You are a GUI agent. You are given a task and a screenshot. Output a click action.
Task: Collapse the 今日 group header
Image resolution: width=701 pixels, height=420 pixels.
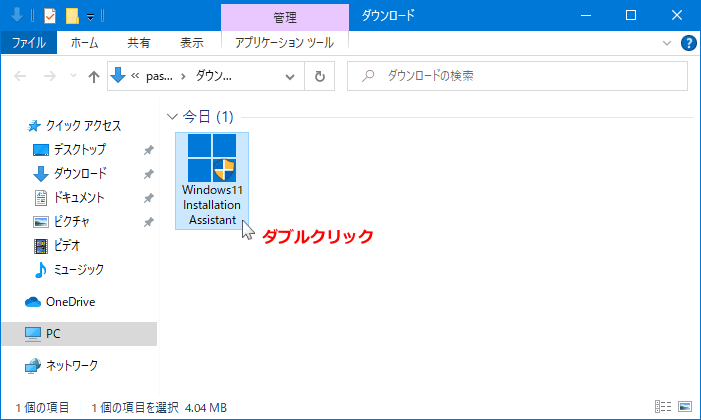[174, 117]
